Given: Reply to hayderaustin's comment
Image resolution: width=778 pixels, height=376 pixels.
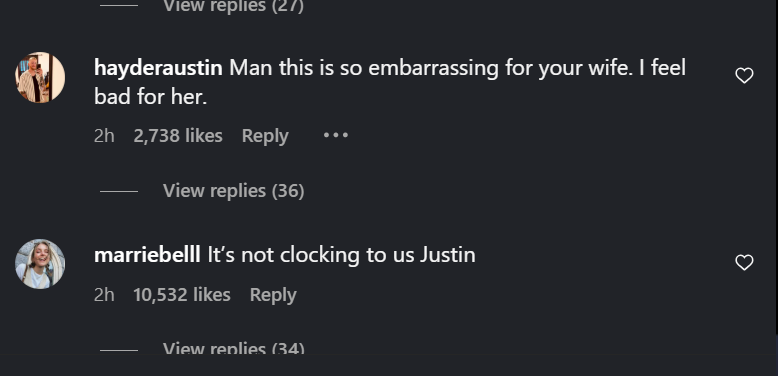Looking at the screenshot, I should point(265,136).
